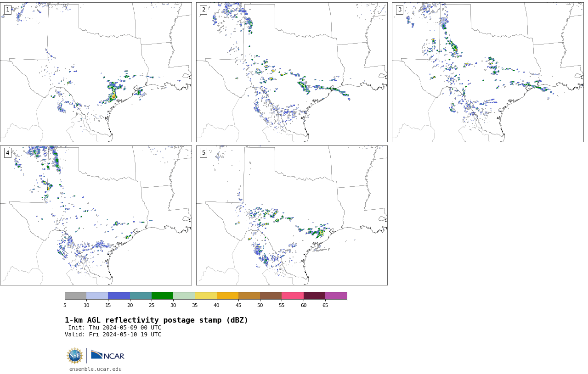Select the light blue 10-15 dBZ swatch
The height and width of the screenshot is (374, 588).
pyautogui.click(x=97, y=296)
